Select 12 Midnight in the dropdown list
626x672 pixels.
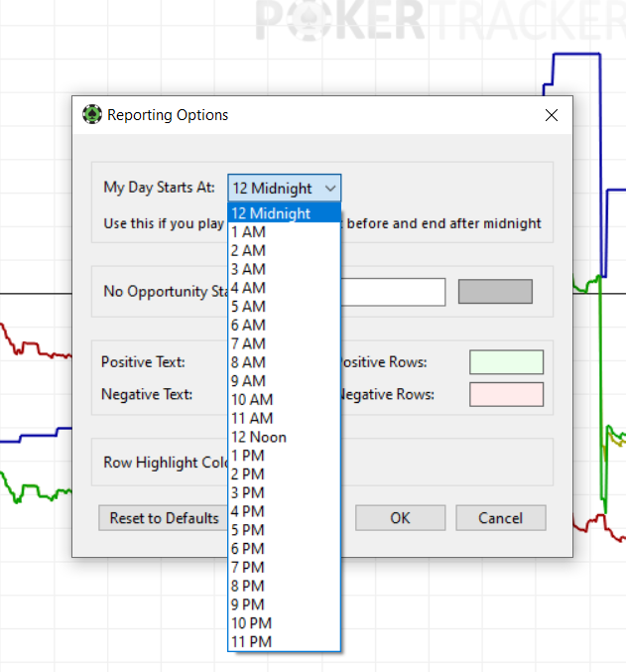[285, 213]
